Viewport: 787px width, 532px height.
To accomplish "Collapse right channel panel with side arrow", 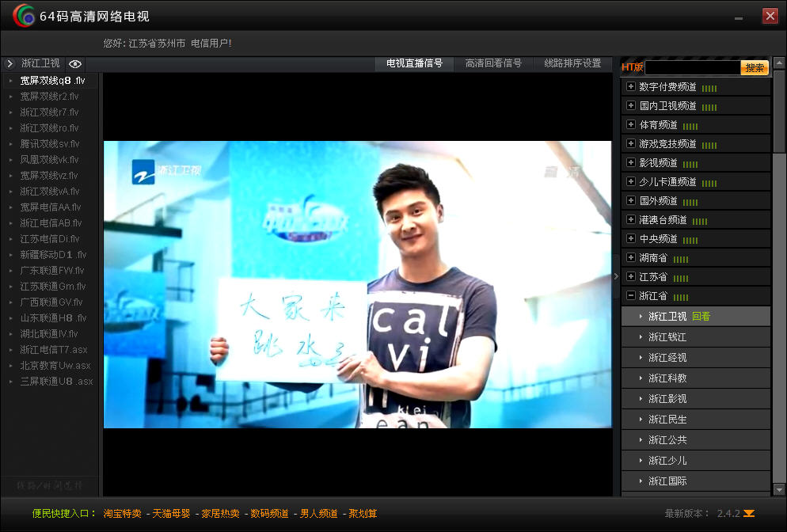I will tap(616, 275).
